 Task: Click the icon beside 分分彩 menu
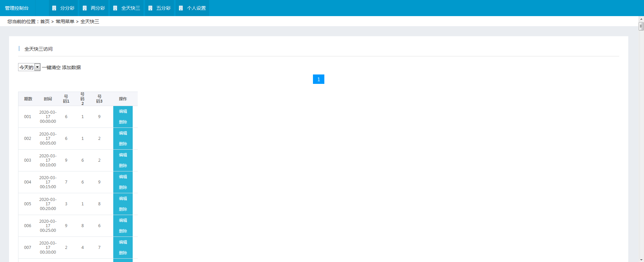coord(54,8)
